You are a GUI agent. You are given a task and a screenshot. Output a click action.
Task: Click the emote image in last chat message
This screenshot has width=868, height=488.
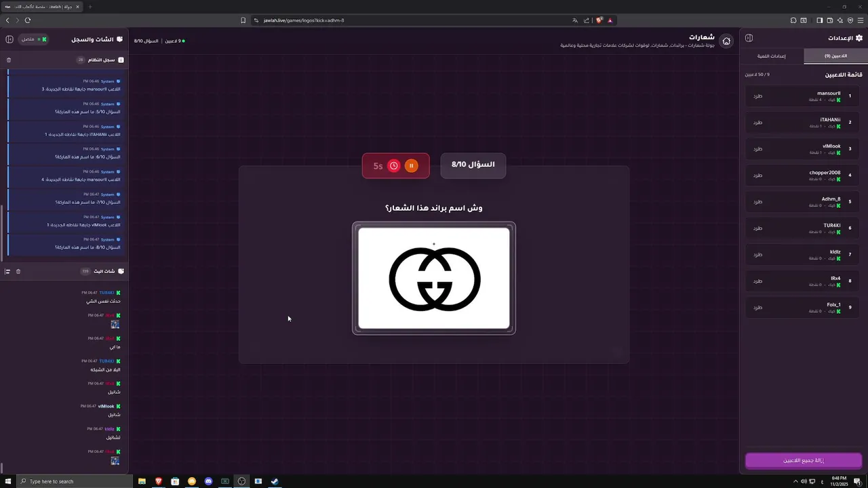point(115,461)
